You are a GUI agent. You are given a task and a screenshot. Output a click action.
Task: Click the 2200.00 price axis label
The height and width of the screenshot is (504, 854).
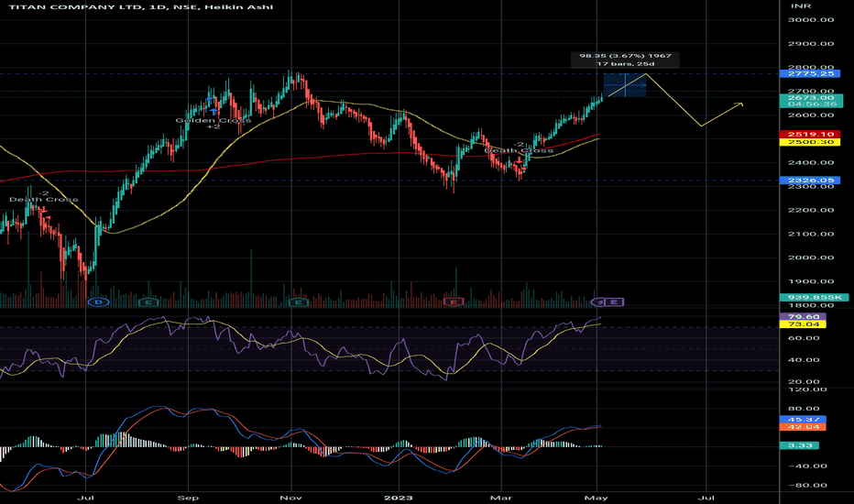[811, 211]
